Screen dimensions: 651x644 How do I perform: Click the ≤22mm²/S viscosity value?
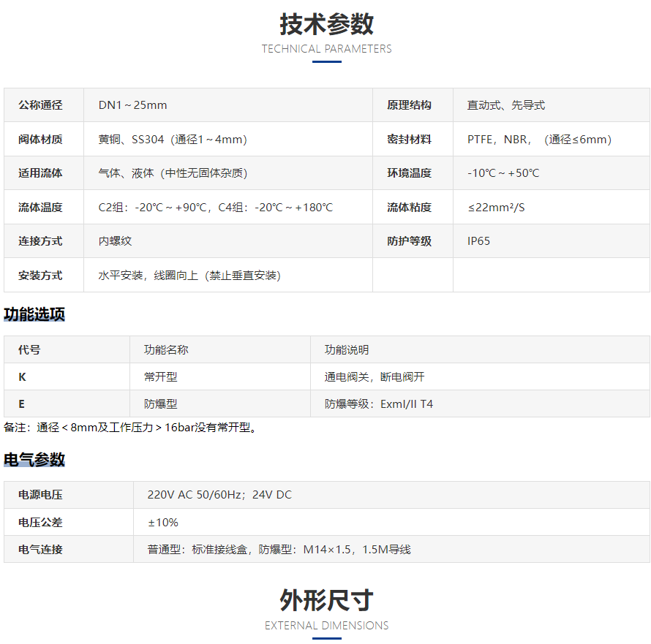(x=497, y=208)
